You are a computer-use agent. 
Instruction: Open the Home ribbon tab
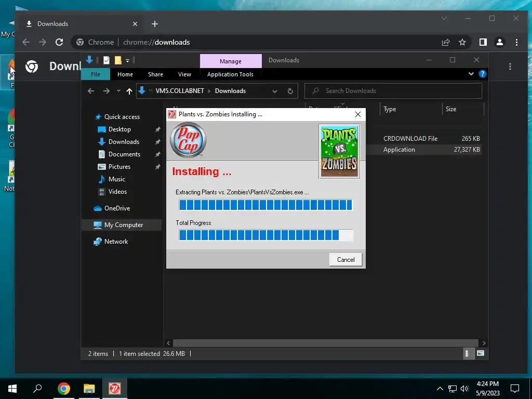[125, 74]
